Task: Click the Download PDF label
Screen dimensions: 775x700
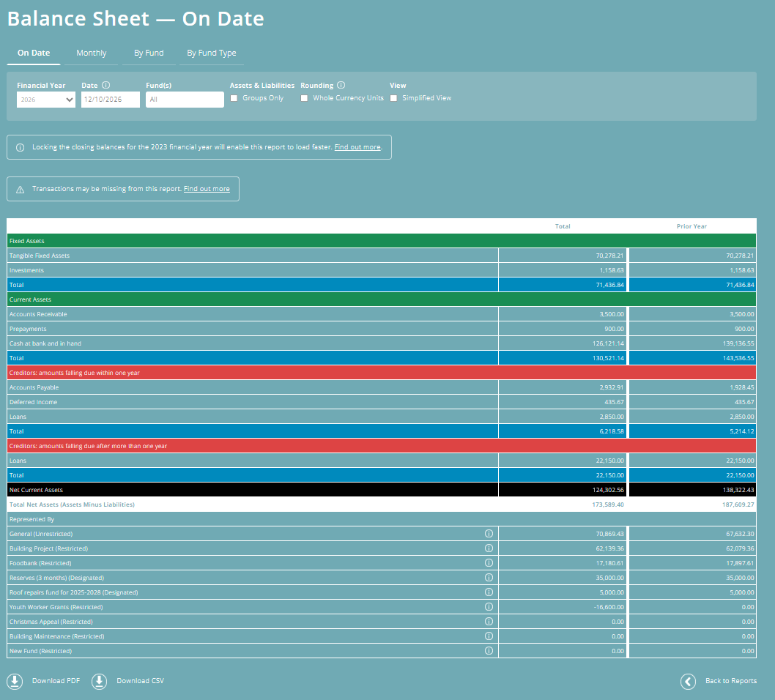Action: (x=56, y=681)
